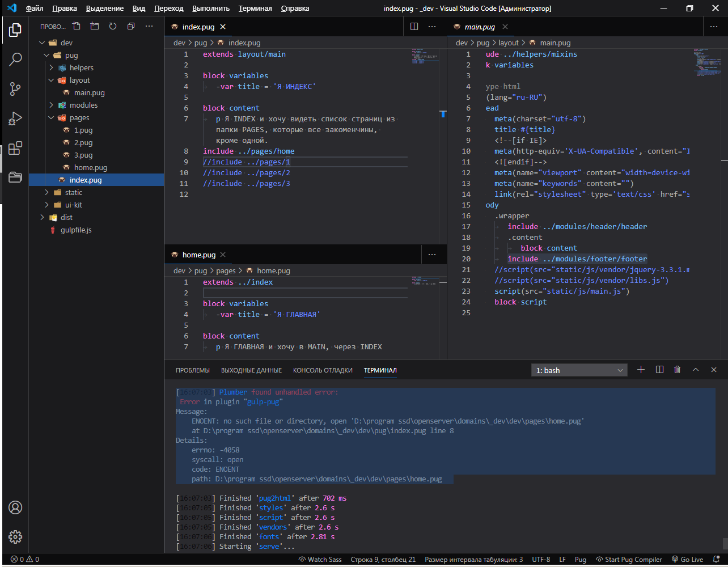
Task: Add a new terminal
Action: tap(641, 370)
